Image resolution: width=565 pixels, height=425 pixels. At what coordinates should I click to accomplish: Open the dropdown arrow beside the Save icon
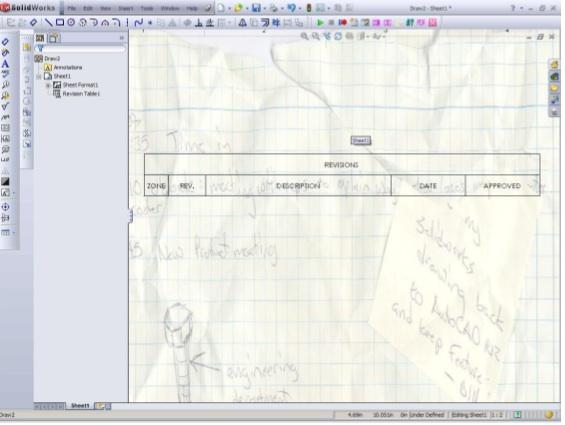pyautogui.click(x=264, y=8)
